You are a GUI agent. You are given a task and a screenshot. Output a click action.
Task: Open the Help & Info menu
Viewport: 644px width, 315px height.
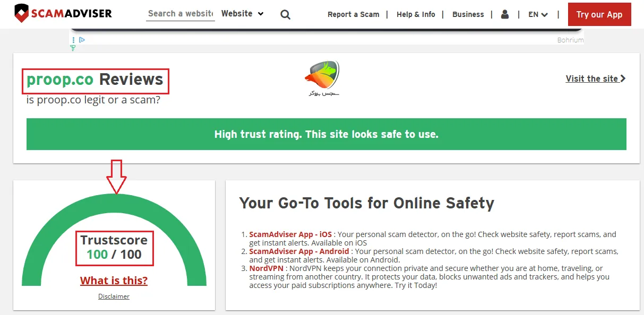pos(416,14)
